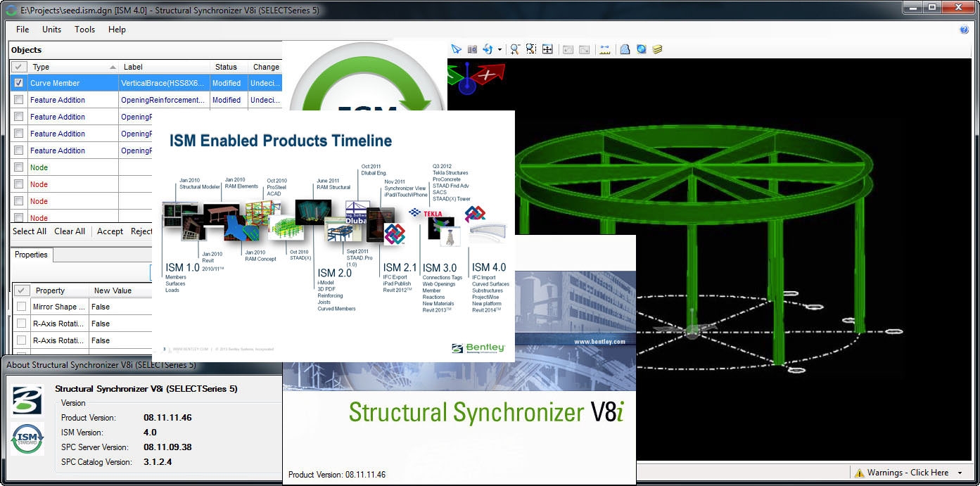Click the camera snapshot toolbar icon
980x486 pixels.
[x=472, y=49]
